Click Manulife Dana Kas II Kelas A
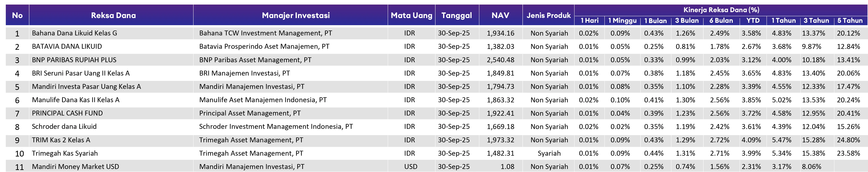Image resolution: width=868 pixels, height=172 pixels. coord(75,100)
